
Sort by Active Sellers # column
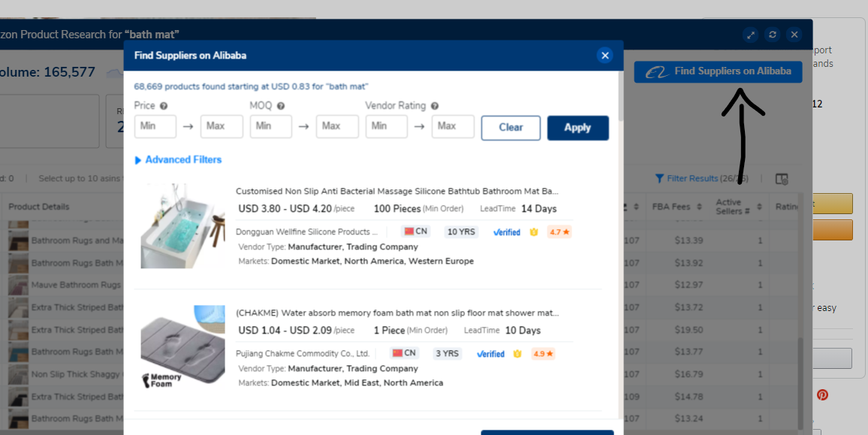[738, 207]
